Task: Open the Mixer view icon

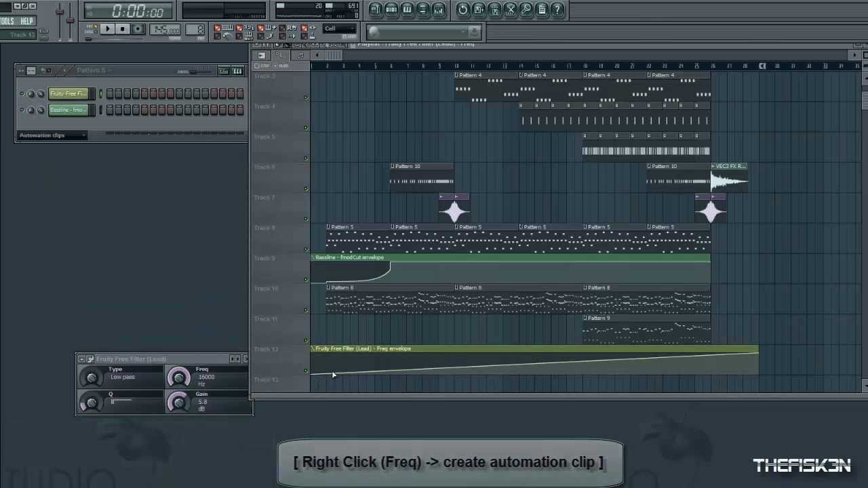Action: [438, 9]
